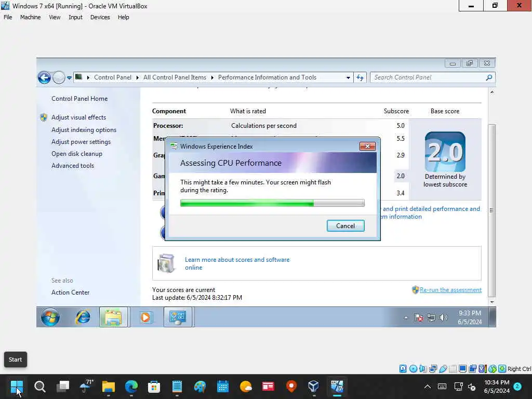Open Adjust visual effects

tap(79, 117)
